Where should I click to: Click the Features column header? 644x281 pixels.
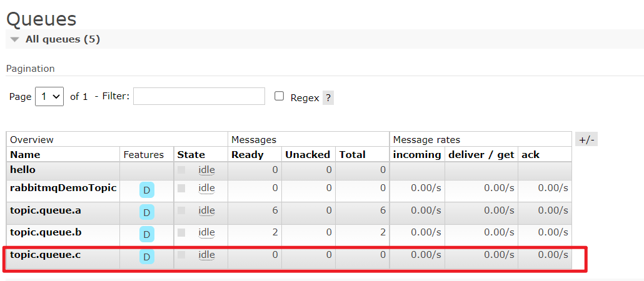coord(143,155)
